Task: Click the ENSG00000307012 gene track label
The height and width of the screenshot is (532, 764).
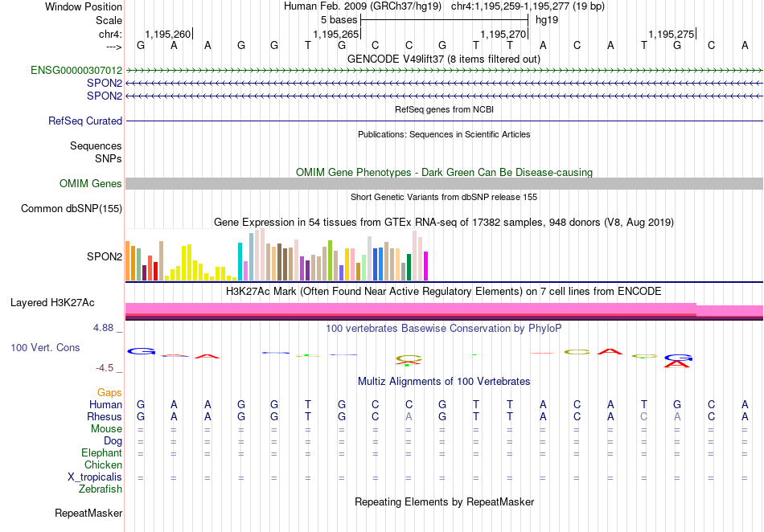Action: click(76, 71)
